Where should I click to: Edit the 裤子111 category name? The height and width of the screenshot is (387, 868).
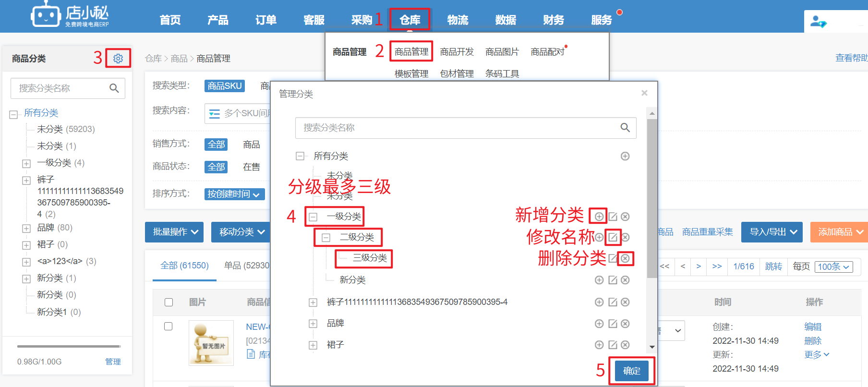click(x=613, y=302)
